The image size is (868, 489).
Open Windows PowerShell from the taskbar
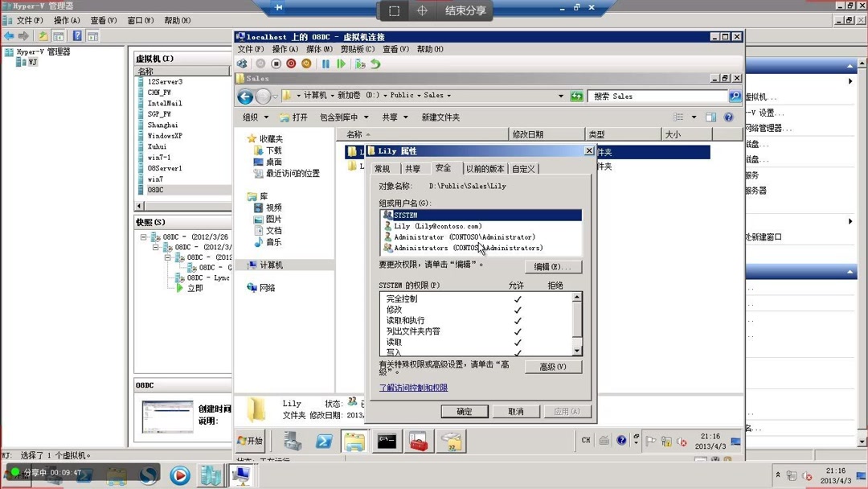pyautogui.click(x=325, y=441)
